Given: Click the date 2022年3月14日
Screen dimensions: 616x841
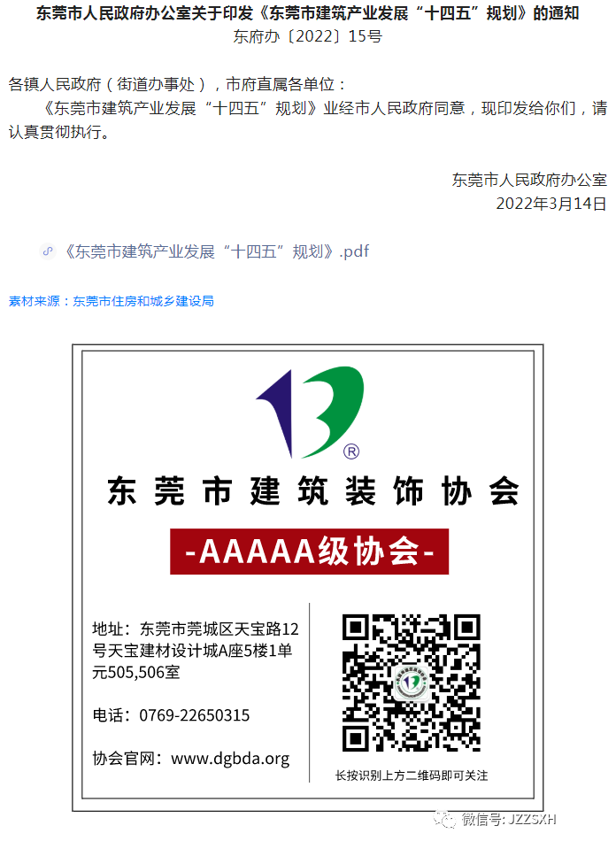Looking at the screenshot, I should click(x=551, y=204).
